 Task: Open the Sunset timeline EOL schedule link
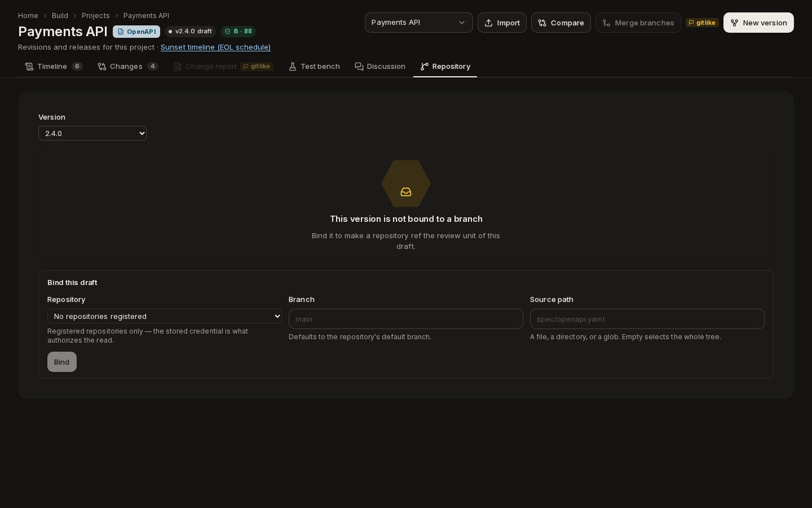[x=215, y=47]
